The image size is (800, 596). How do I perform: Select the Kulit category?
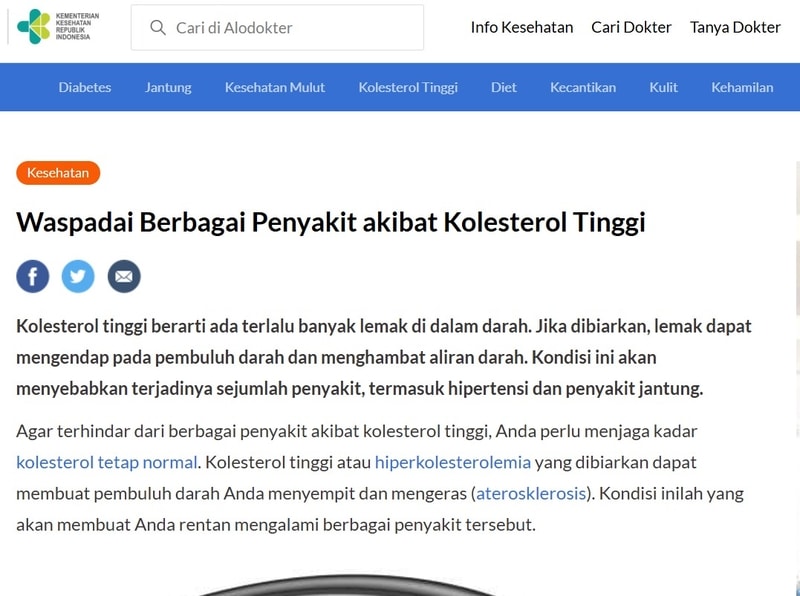click(663, 87)
